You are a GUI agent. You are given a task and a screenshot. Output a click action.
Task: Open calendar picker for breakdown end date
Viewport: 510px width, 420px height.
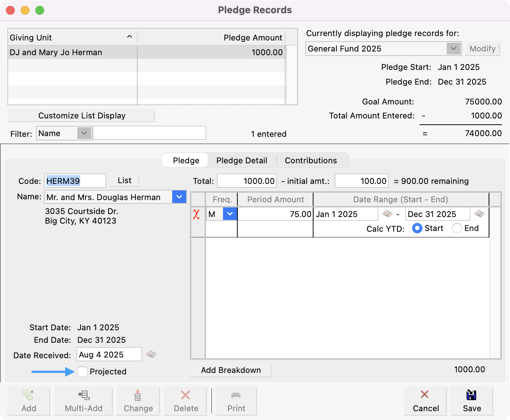coord(479,214)
